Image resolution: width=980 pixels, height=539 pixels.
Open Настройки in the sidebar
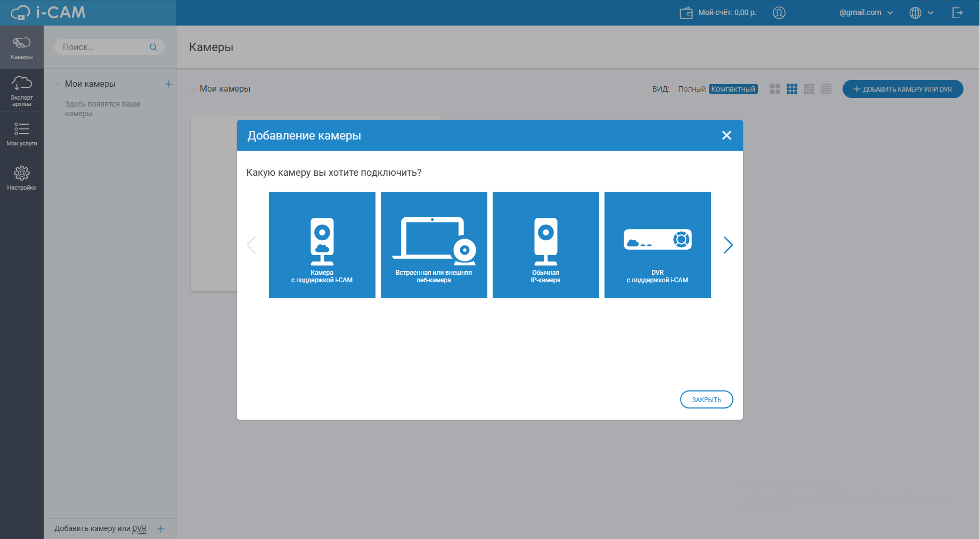click(x=22, y=177)
